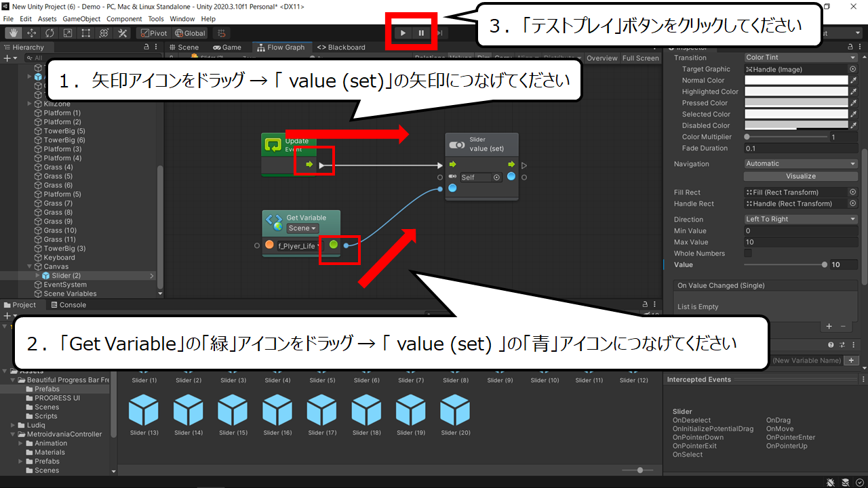Click the Color Multiplier slider

785,137
